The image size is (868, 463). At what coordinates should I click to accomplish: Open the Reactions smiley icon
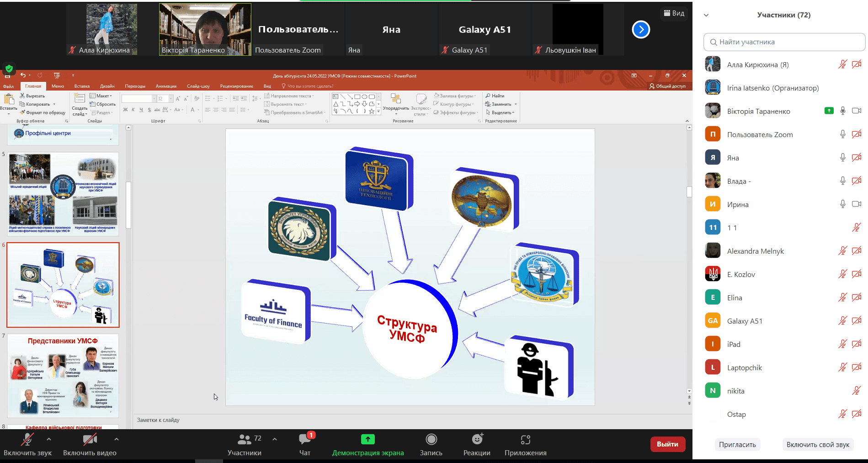click(477, 439)
